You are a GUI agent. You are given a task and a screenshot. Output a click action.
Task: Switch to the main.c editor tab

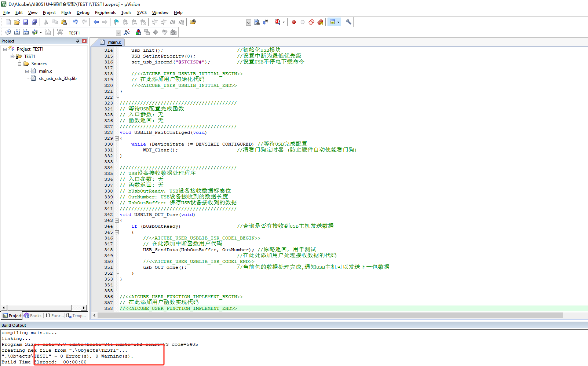coord(111,42)
